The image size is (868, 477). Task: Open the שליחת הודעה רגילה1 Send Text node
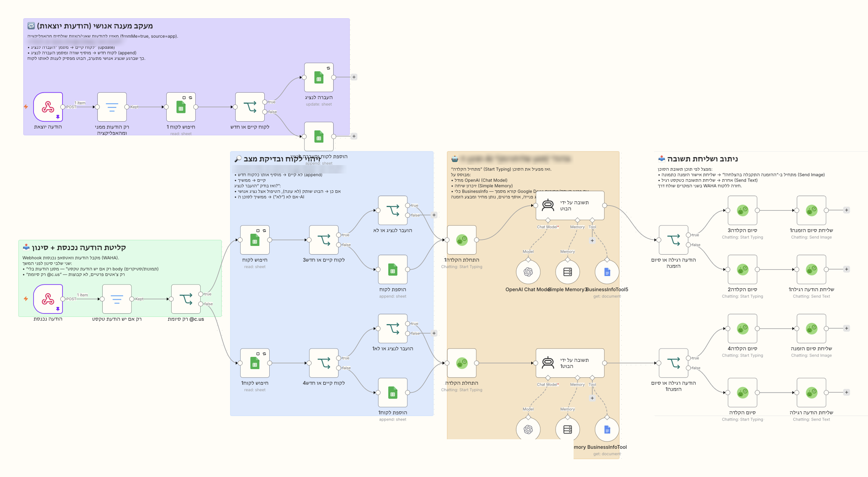(x=812, y=270)
